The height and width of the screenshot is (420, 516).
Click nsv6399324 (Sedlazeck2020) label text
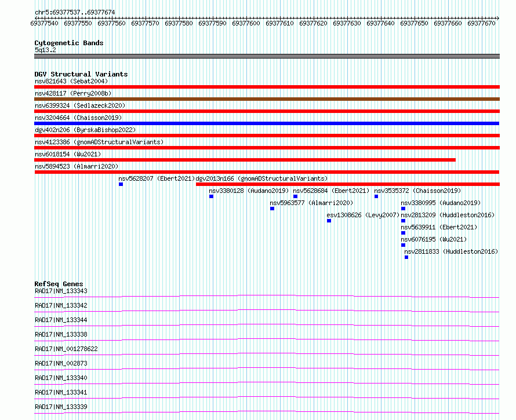tap(80, 105)
